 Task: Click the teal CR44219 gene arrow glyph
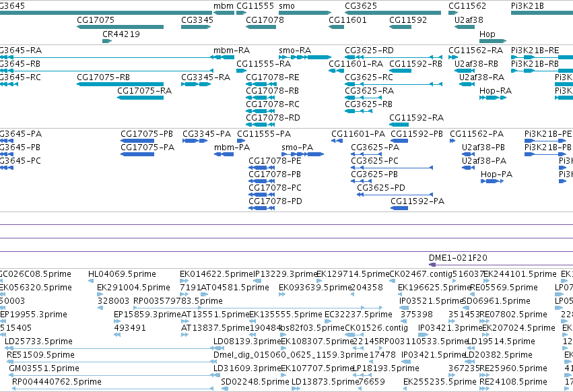107,41
